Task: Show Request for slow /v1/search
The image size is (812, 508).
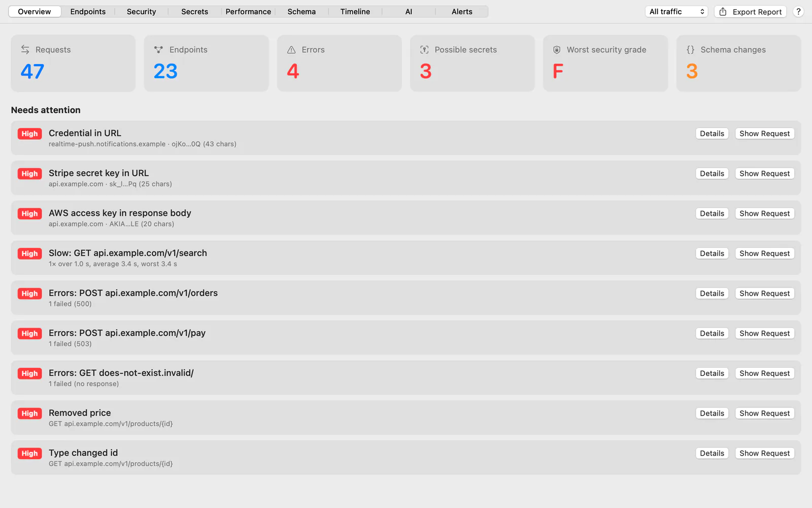Action: click(764, 253)
